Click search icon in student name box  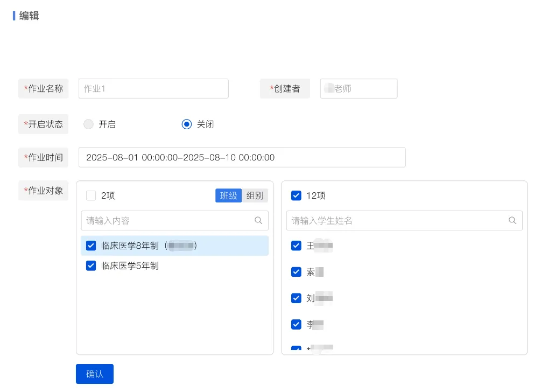click(x=512, y=220)
